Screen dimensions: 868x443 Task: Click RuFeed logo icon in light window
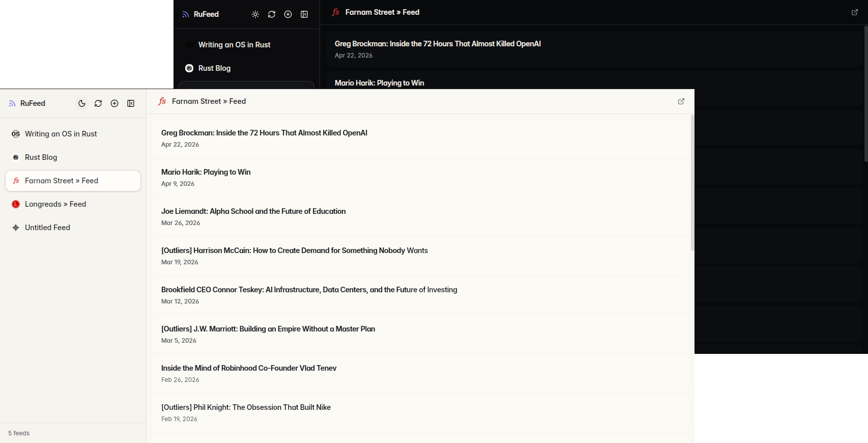tap(12, 103)
